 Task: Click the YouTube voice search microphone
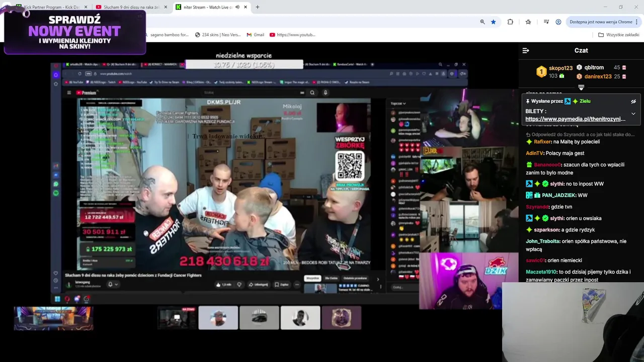(x=326, y=93)
